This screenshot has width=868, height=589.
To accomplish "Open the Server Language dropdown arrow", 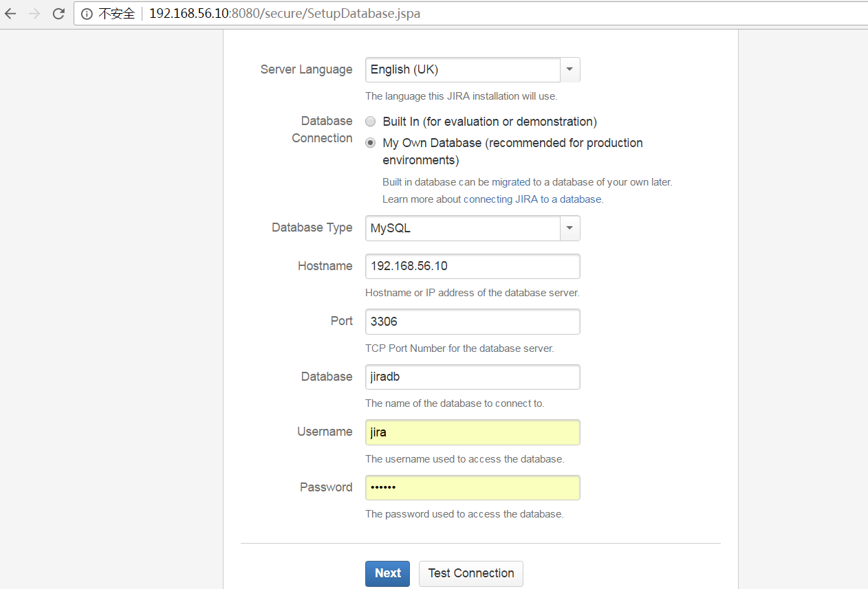I will tap(569, 69).
